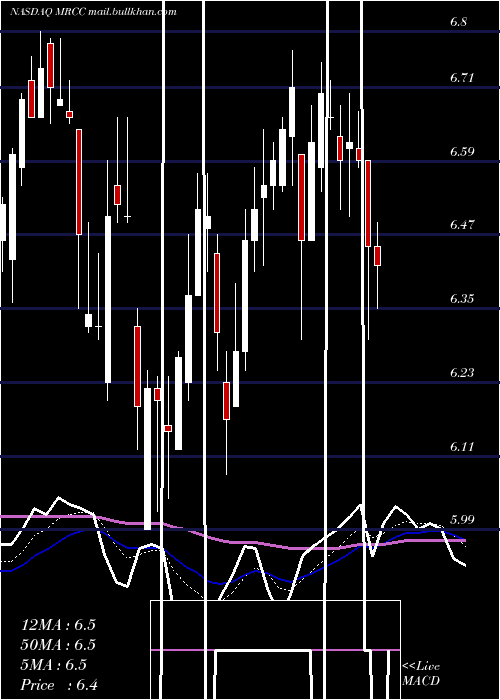
Task: Click the 6.59 price axis label
Action: (462, 151)
